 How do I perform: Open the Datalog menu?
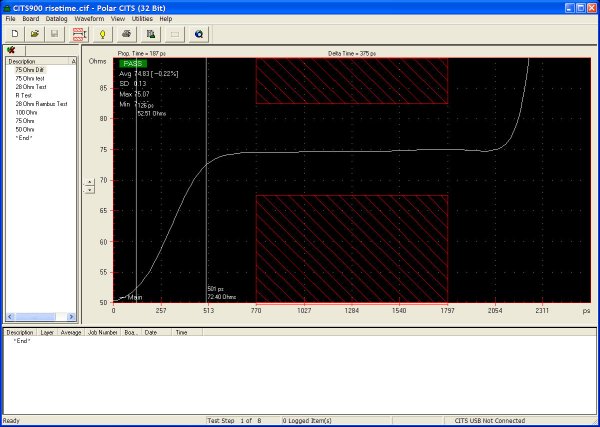(x=56, y=18)
